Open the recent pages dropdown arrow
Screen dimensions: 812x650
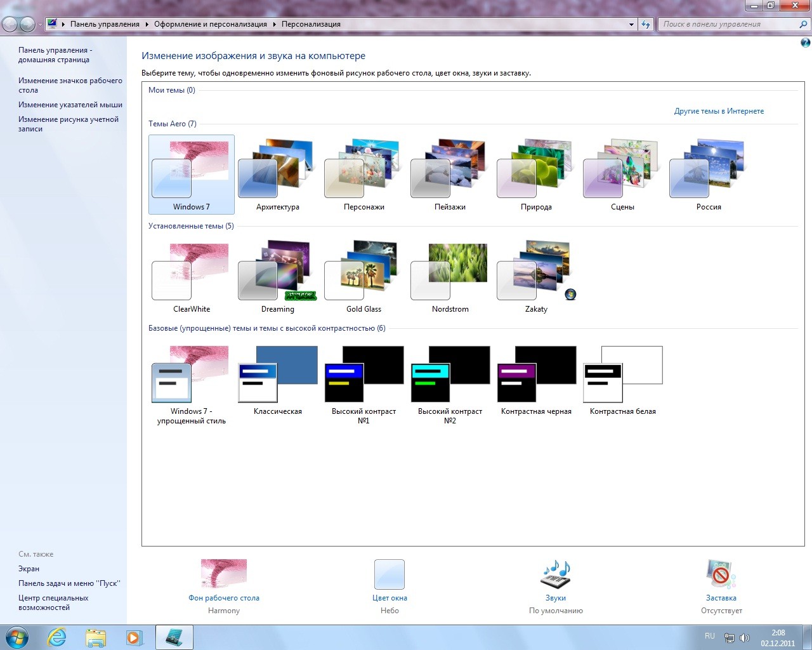click(40, 25)
